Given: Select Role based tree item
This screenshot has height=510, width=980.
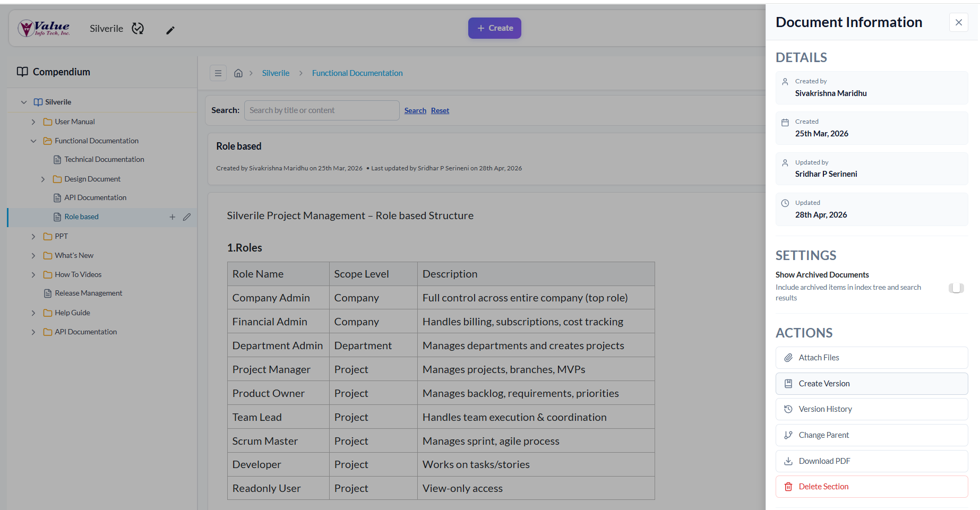Looking at the screenshot, I should click(x=81, y=217).
